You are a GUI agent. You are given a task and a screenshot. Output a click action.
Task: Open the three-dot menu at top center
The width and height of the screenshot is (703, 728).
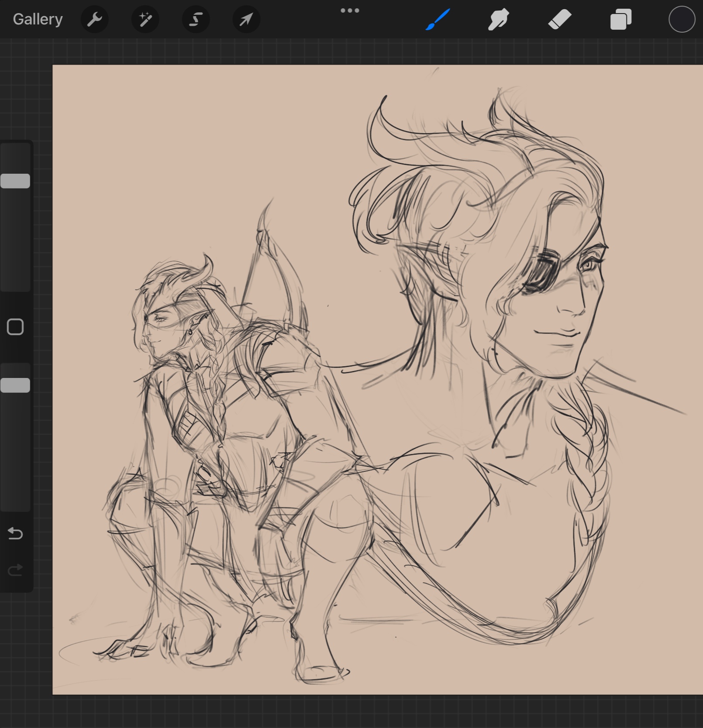click(x=350, y=10)
